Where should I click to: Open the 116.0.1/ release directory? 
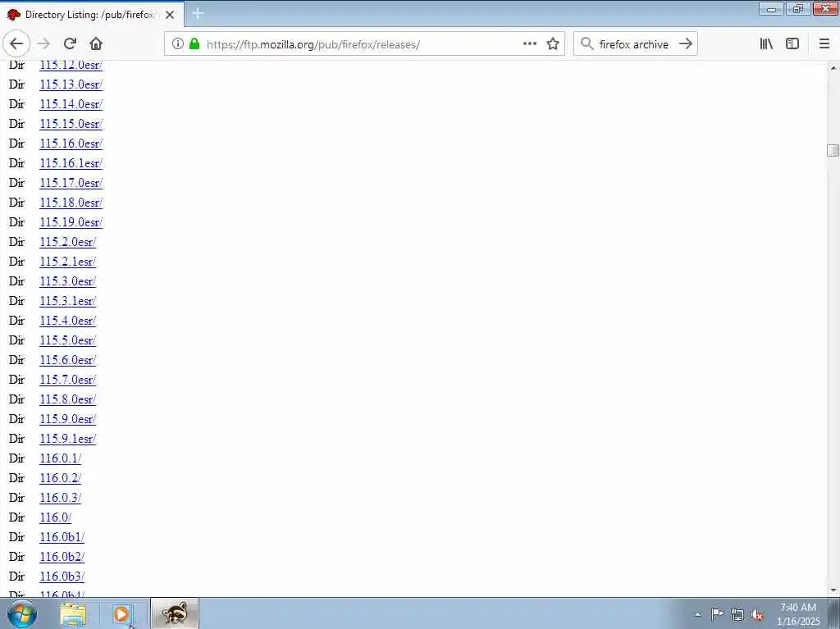[x=60, y=458]
